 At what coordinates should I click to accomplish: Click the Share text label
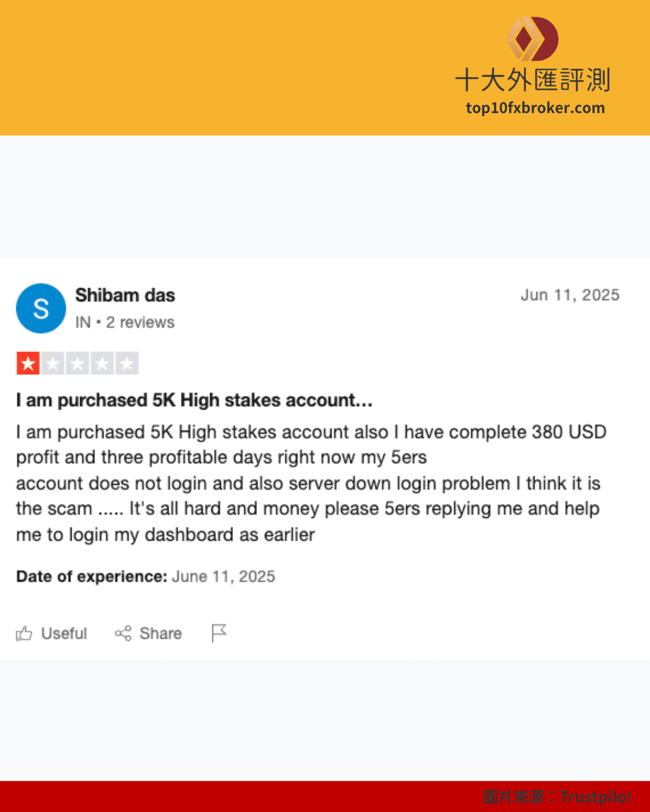[161, 633]
